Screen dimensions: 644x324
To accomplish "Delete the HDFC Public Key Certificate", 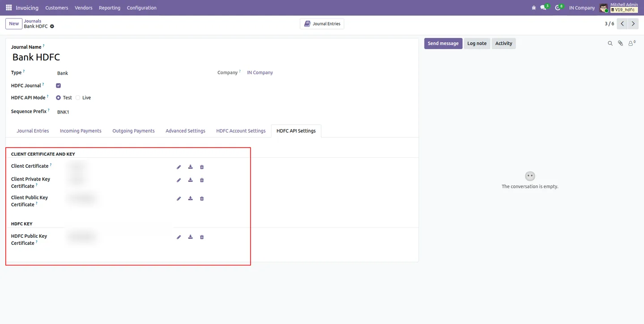I will 202,237.
